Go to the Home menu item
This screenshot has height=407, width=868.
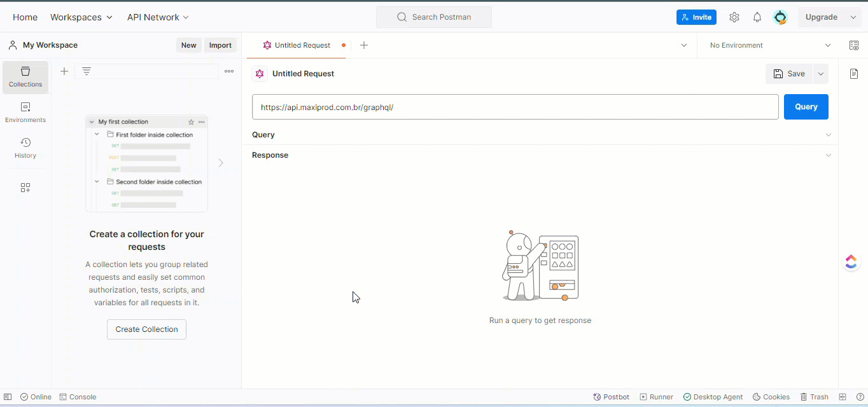pyautogui.click(x=25, y=17)
